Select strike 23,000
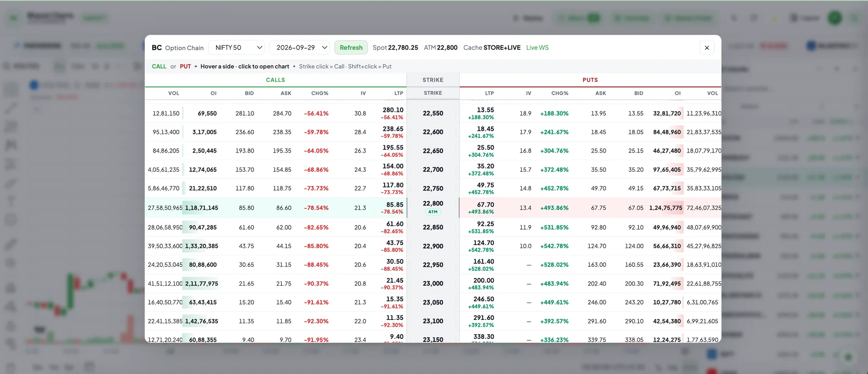Viewport: 868px width, 374px height. (433, 284)
